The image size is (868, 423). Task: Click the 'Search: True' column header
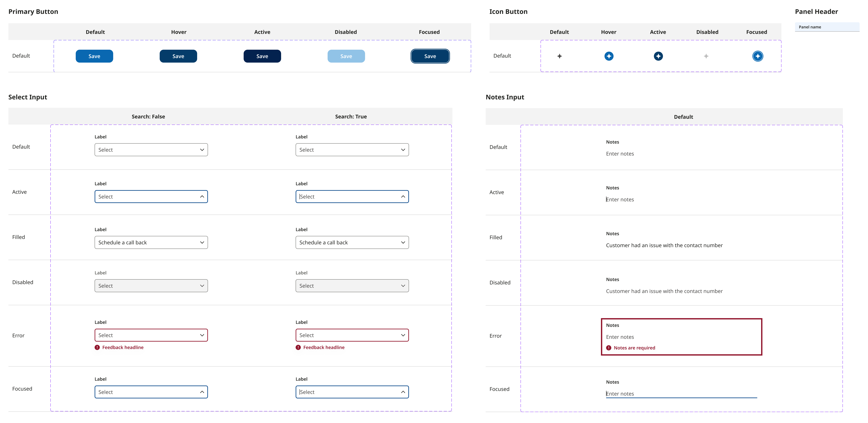[351, 116]
